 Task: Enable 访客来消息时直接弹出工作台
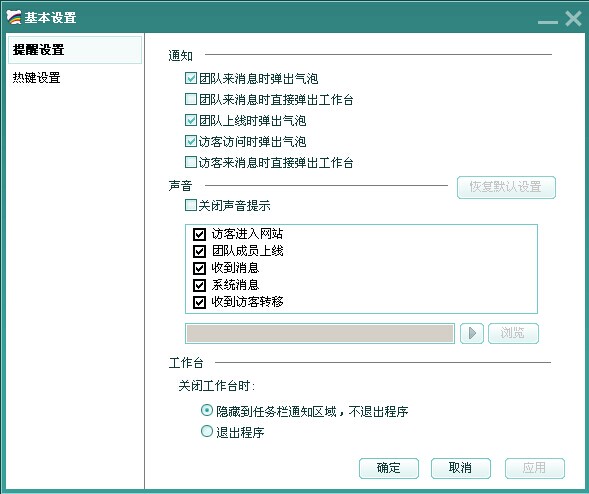tap(191, 162)
